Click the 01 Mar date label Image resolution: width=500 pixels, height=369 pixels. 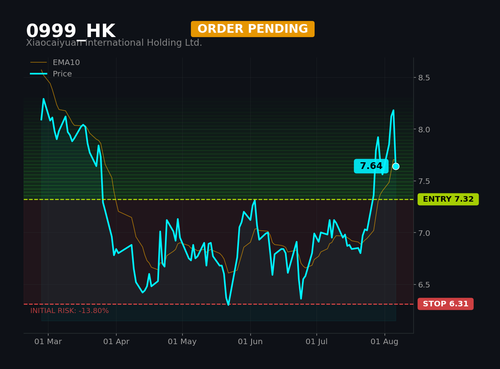click(x=48, y=342)
